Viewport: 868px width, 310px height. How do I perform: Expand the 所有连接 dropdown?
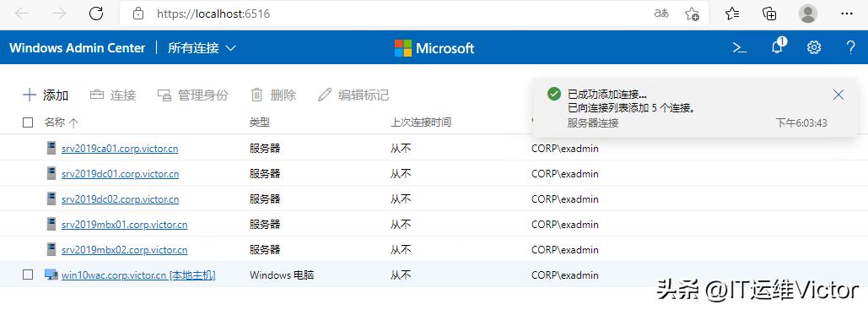[x=202, y=47]
